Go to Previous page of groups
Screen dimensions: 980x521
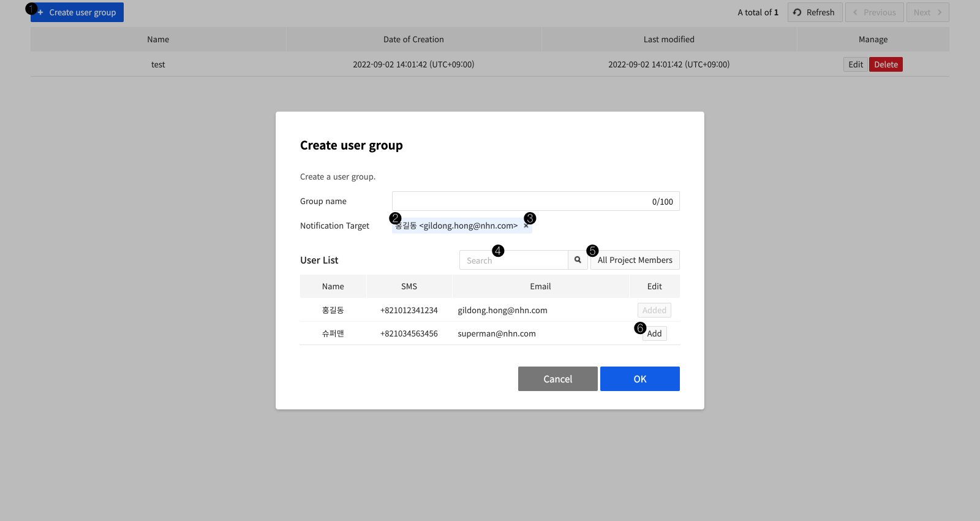click(874, 12)
